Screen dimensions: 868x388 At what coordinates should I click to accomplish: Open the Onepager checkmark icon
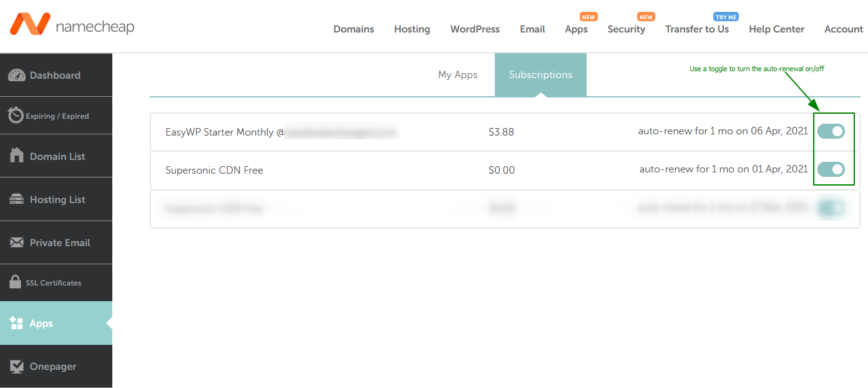point(17,366)
